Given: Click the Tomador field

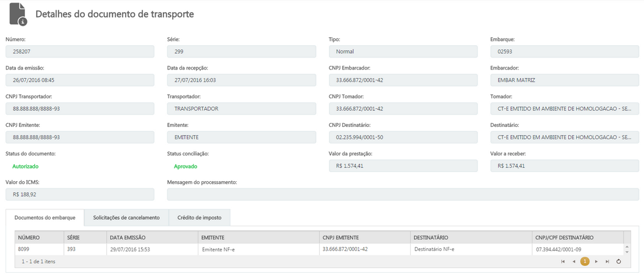Looking at the screenshot, I should 565,109.
